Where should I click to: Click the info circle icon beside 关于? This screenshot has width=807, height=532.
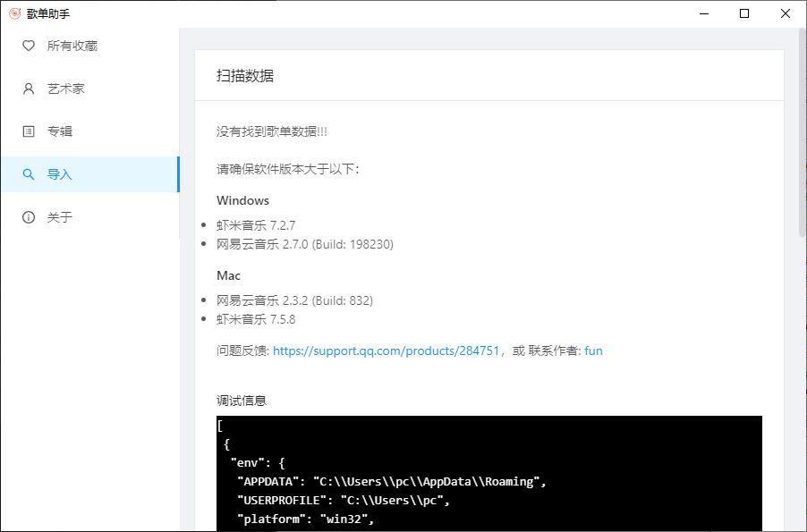29,217
